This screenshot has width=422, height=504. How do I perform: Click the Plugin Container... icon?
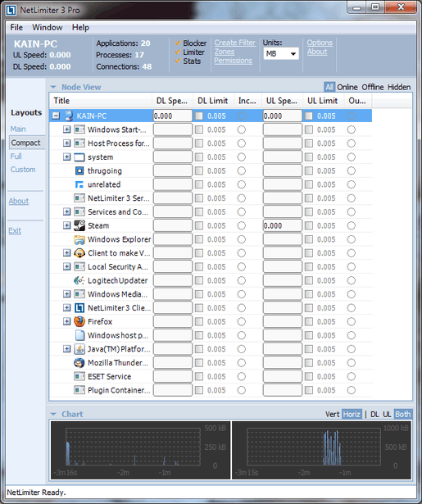point(79,390)
